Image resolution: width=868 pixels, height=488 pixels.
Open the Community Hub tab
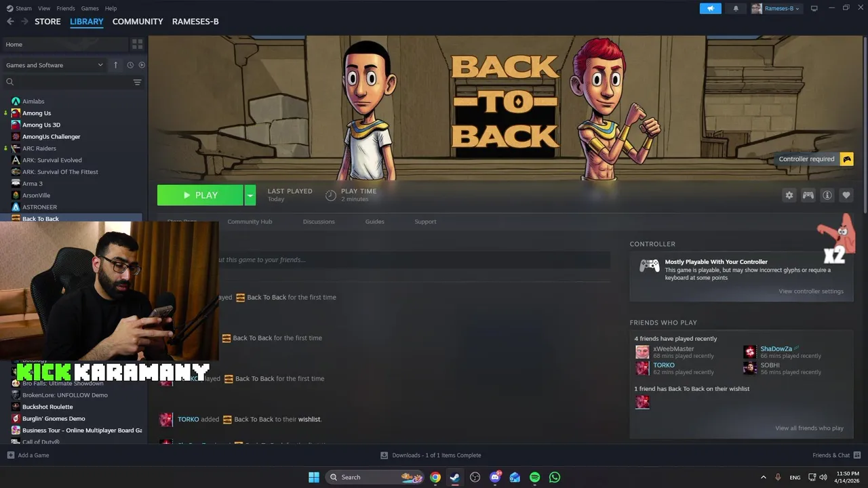[x=250, y=222]
